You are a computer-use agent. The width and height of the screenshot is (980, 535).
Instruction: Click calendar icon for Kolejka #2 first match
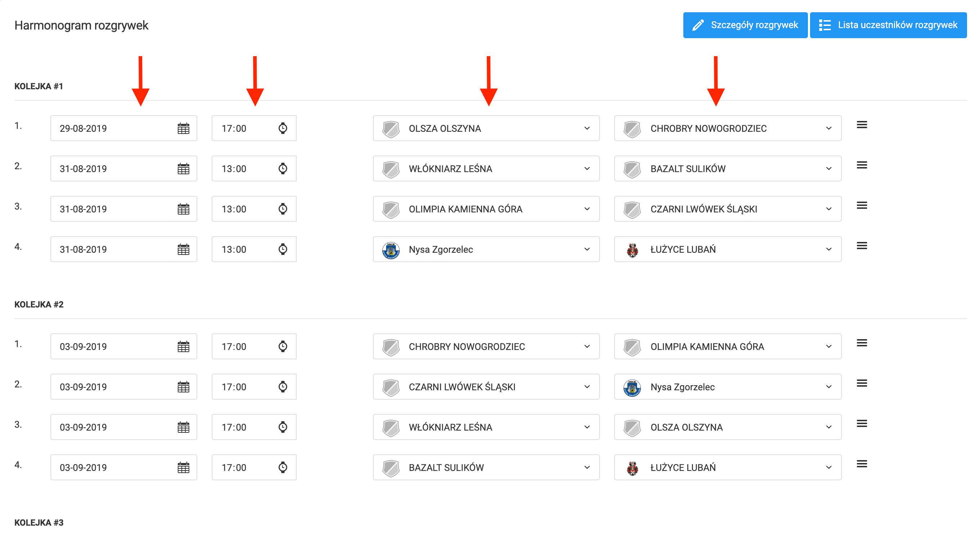(x=183, y=347)
